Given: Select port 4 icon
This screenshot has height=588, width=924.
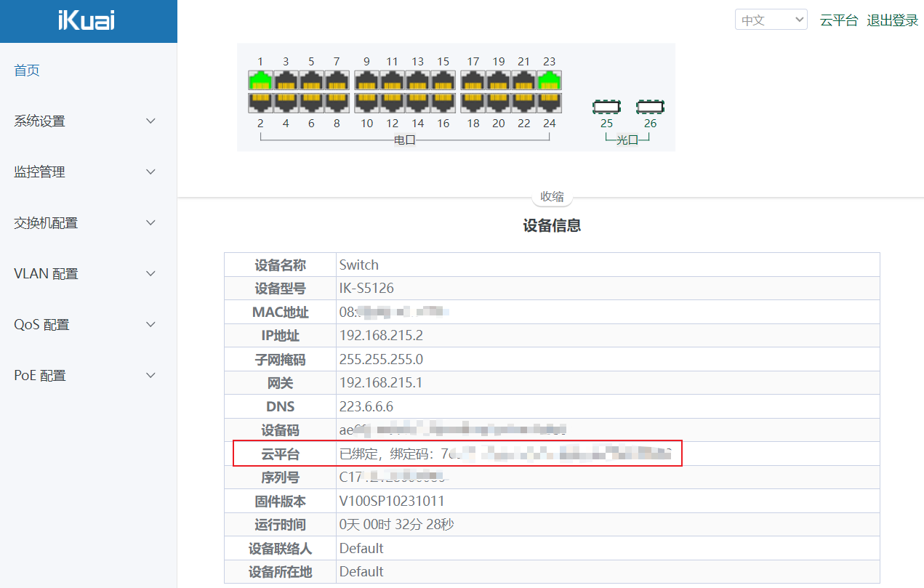Looking at the screenshot, I should (x=286, y=102).
